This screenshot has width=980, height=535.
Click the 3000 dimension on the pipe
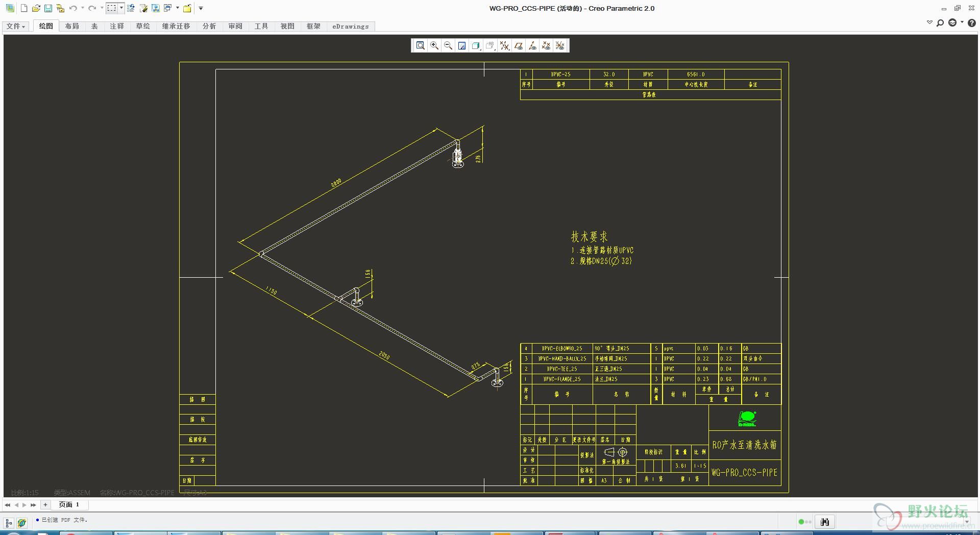click(x=336, y=183)
